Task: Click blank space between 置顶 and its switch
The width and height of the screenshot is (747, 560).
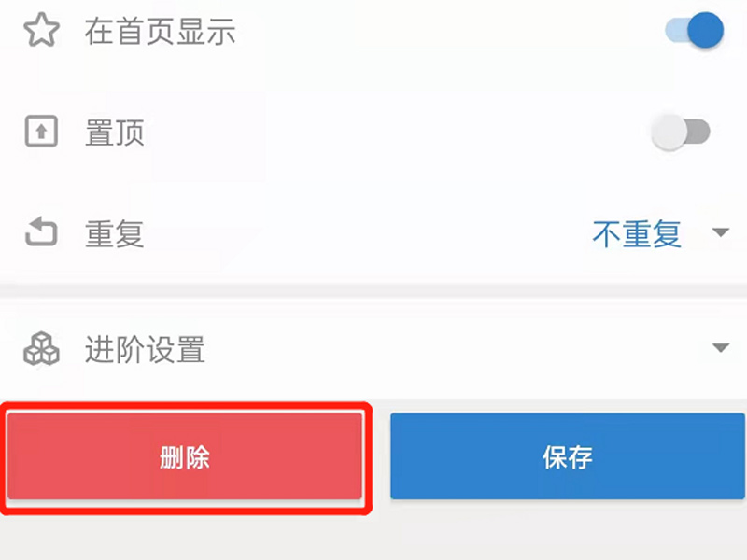Action: point(392,133)
